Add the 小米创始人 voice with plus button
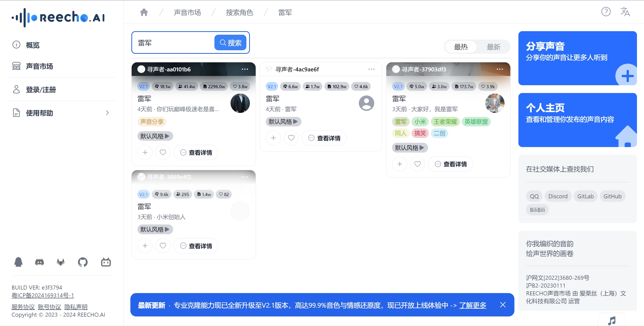644x326 pixels. tap(145, 246)
